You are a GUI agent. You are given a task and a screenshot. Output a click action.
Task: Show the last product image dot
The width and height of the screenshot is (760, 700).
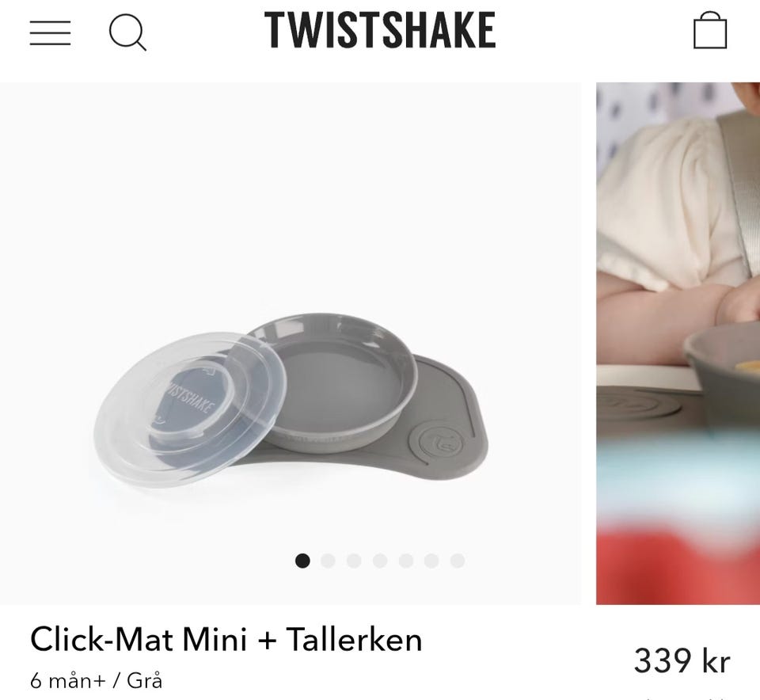coord(458,561)
